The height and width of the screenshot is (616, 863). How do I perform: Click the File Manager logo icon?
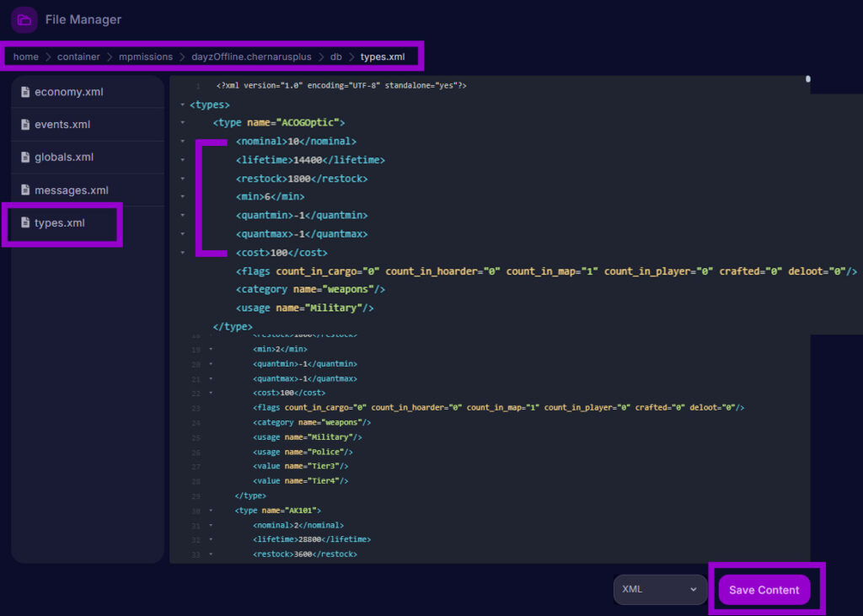click(23, 19)
